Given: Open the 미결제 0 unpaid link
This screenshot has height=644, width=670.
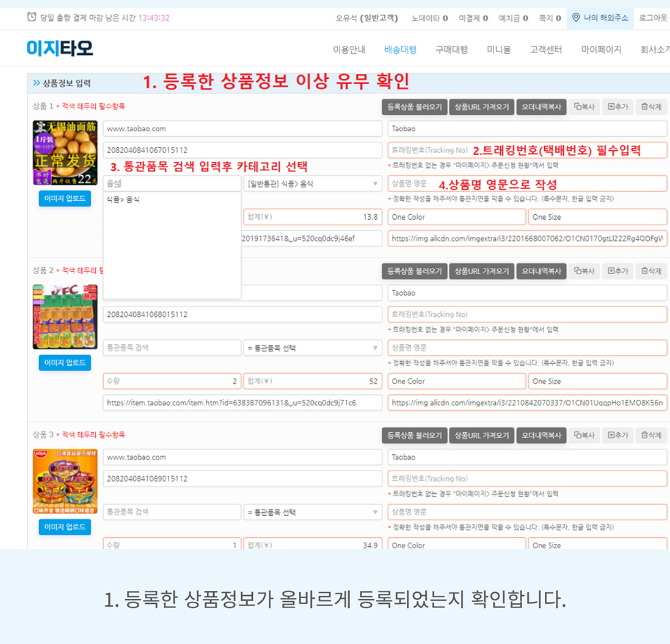Looking at the screenshot, I should [x=473, y=18].
